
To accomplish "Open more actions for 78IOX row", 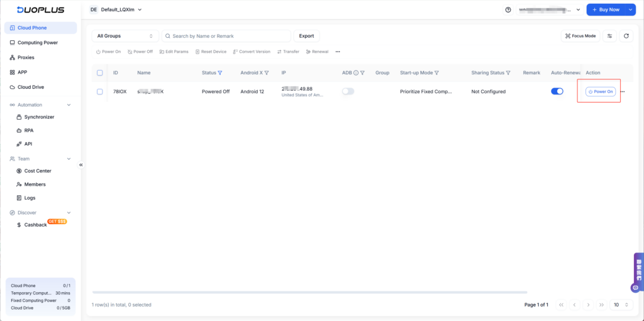I will click(x=622, y=92).
